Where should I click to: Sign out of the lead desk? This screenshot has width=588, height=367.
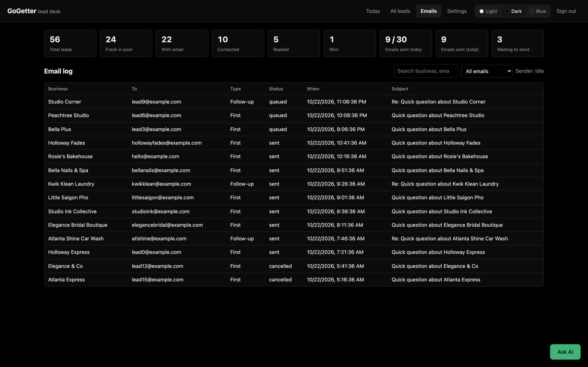[x=566, y=11]
